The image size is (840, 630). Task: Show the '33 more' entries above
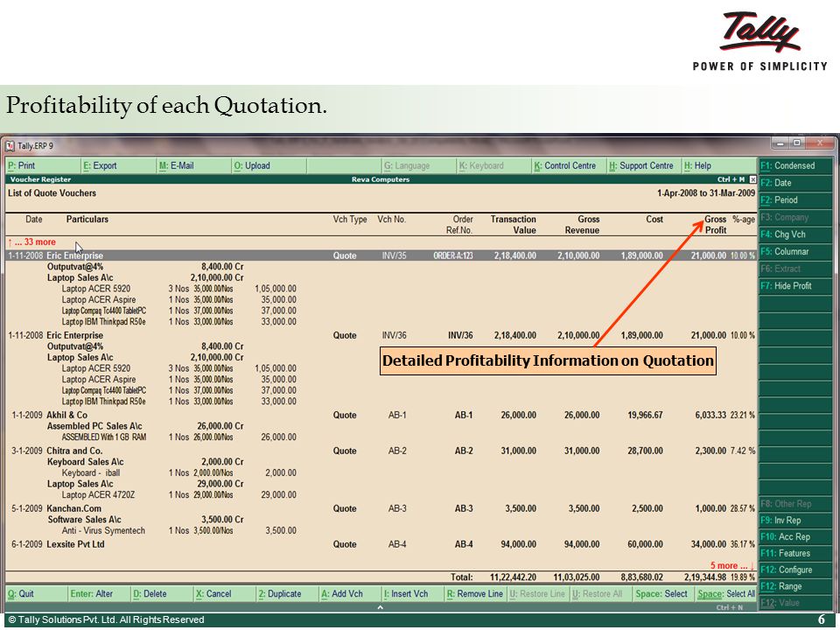[x=32, y=242]
